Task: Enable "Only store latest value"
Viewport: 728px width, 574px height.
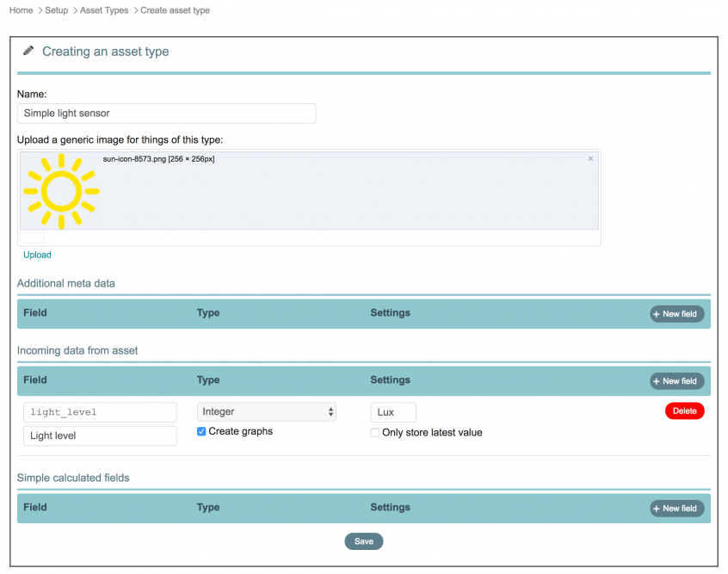Action: pyautogui.click(x=374, y=432)
